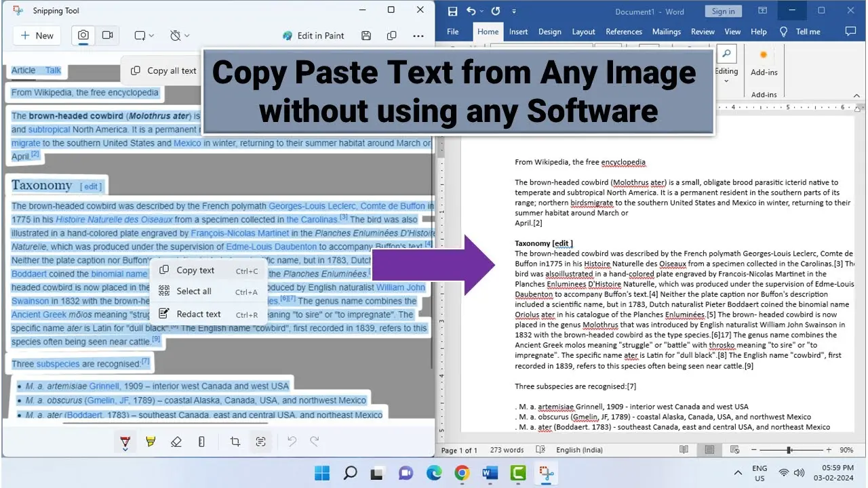Choose Redact text from the context menu
868x488 pixels.
pos(208,314)
